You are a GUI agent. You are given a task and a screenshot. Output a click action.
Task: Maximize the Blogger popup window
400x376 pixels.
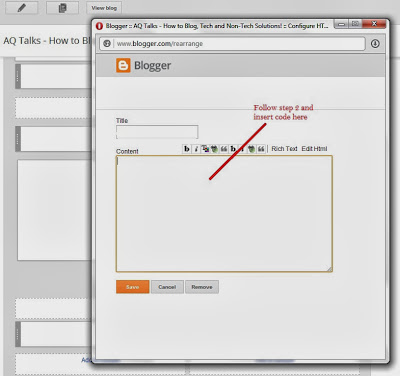coord(355,24)
